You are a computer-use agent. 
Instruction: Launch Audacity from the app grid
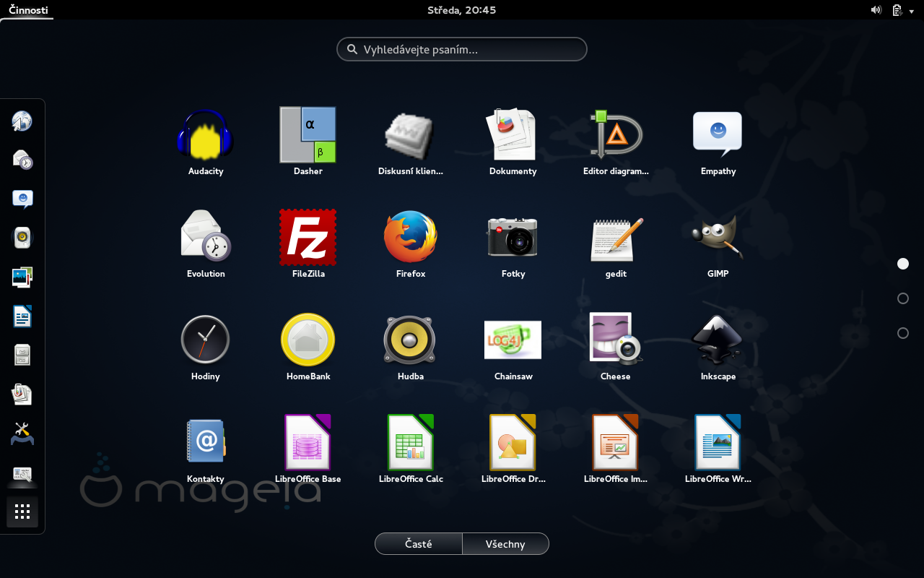206,135
